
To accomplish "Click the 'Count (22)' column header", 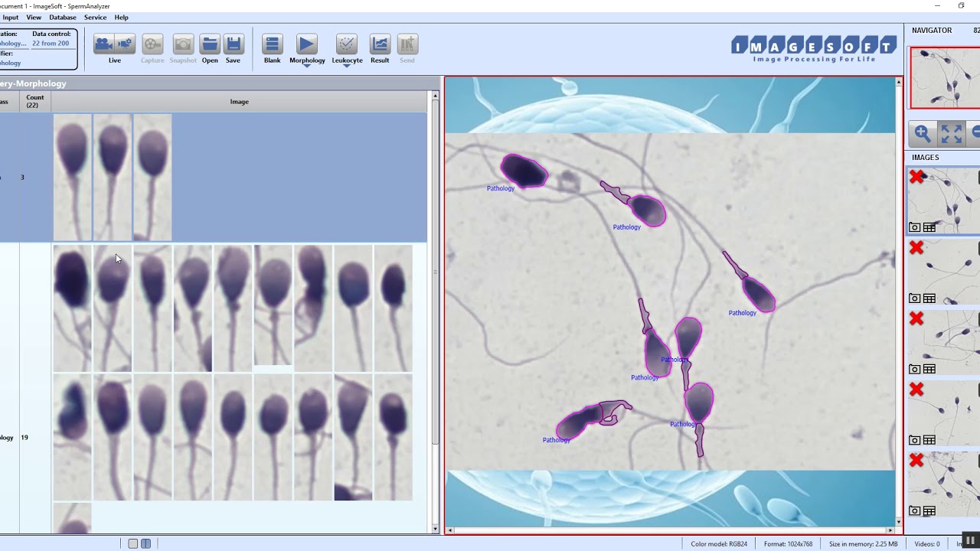I will click(x=35, y=101).
